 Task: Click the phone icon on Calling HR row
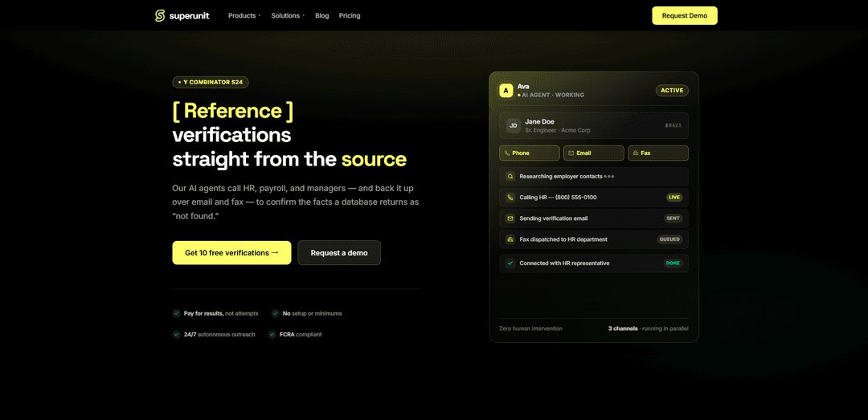tap(510, 197)
